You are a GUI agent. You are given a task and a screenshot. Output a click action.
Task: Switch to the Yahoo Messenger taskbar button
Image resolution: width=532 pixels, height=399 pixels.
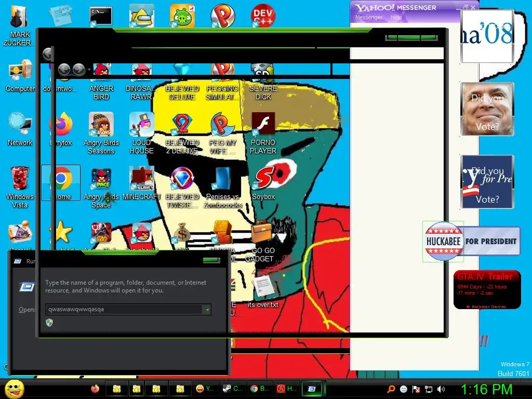(205, 389)
